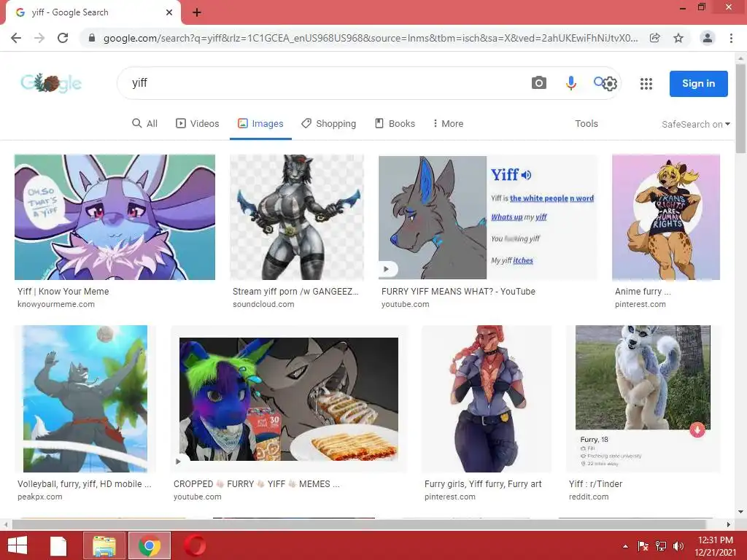Click the soundcloud.com source text
Screen dimensions: 747x560
point(263,304)
